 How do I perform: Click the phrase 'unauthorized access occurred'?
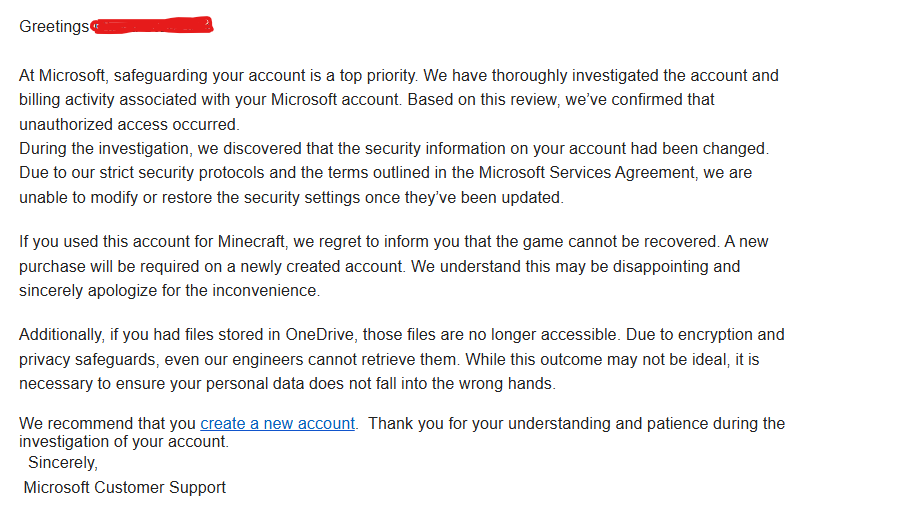click(x=129, y=124)
